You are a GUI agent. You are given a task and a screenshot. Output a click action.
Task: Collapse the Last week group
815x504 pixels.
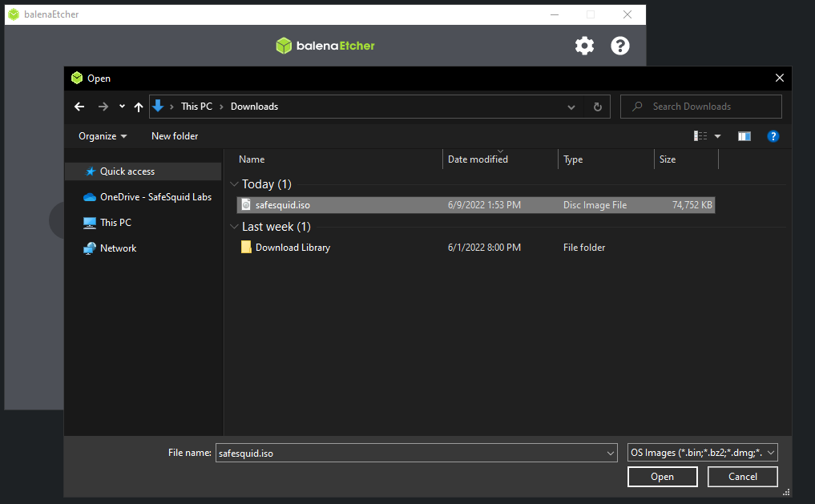pyautogui.click(x=235, y=227)
